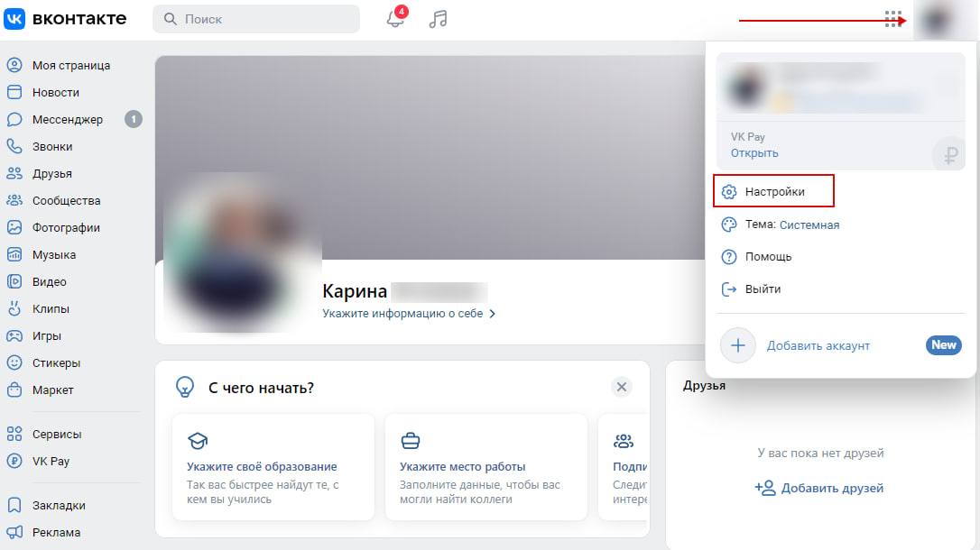Click the Мессенджер unread badge 1
980x550 pixels.
click(x=134, y=119)
